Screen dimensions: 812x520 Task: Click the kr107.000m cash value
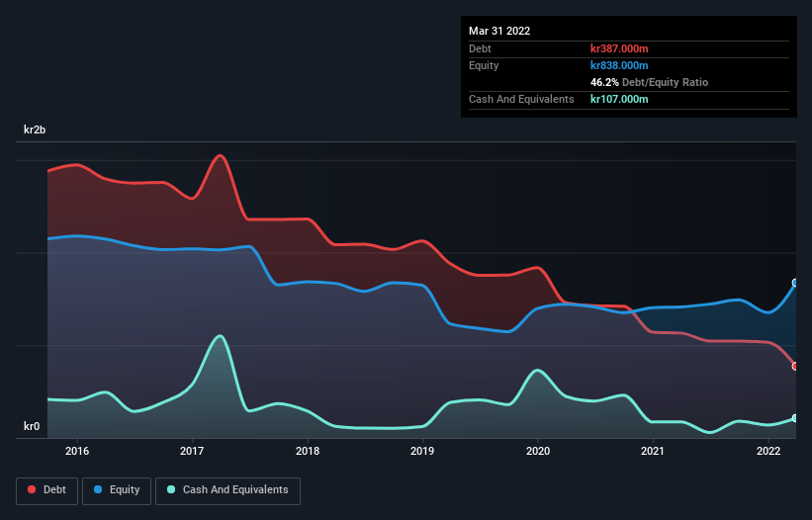click(x=619, y=99)
